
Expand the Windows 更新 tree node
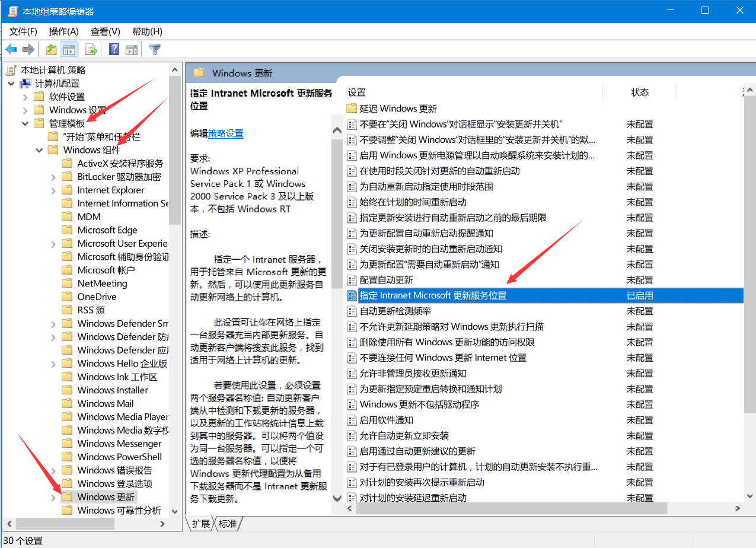pos(53,497)
